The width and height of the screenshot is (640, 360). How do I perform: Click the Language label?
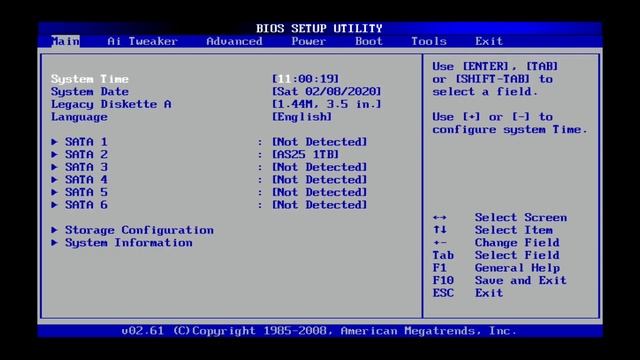tap(80, 117)
